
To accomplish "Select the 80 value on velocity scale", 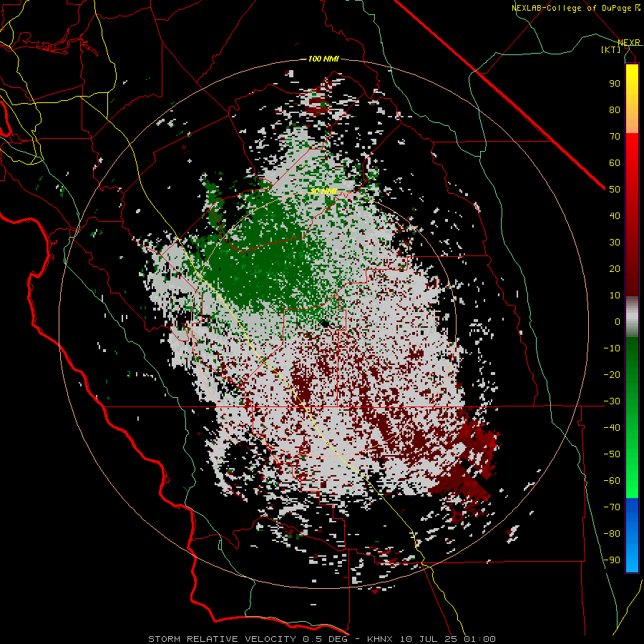I will (x=615, y=109).
